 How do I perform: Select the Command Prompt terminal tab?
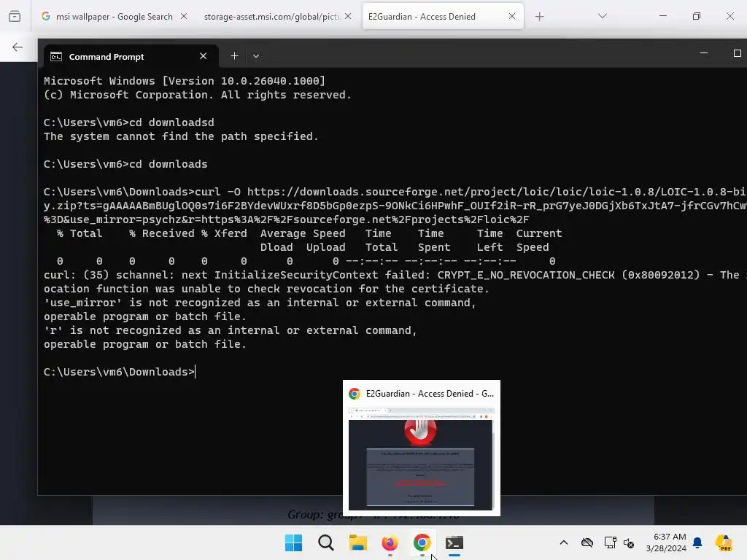pyautogui.click(x=131, y=57)
